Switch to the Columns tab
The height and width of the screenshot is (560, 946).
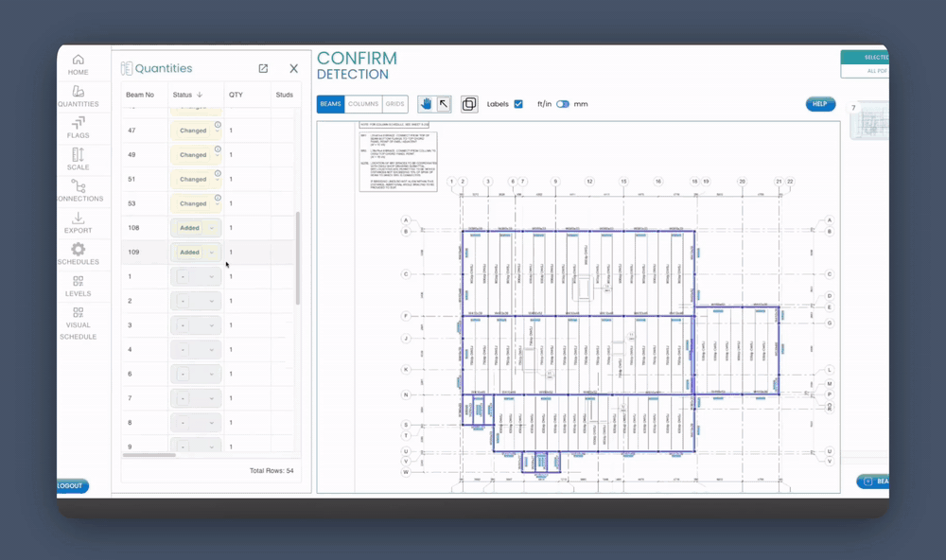click(x=362, y=104)
